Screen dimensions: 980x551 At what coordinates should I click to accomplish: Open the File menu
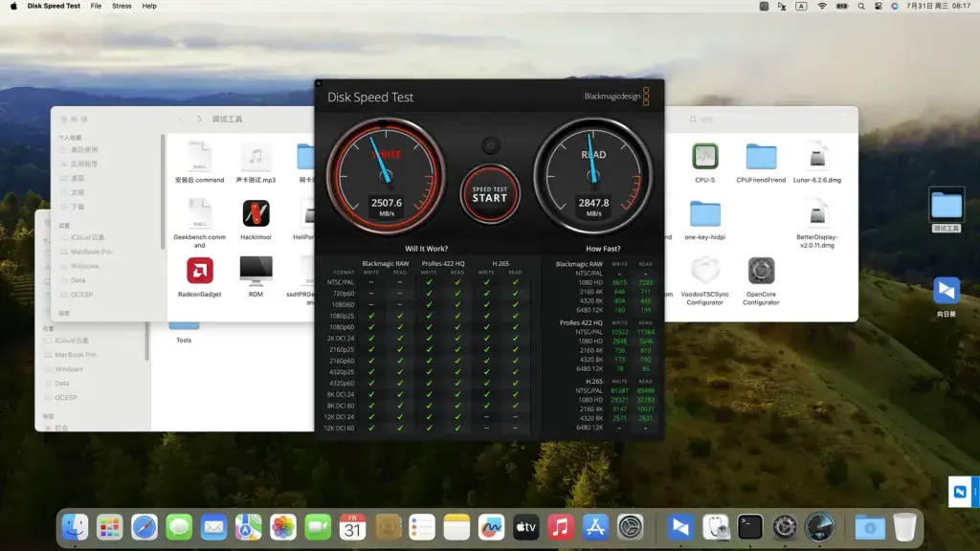coord(96,7)
